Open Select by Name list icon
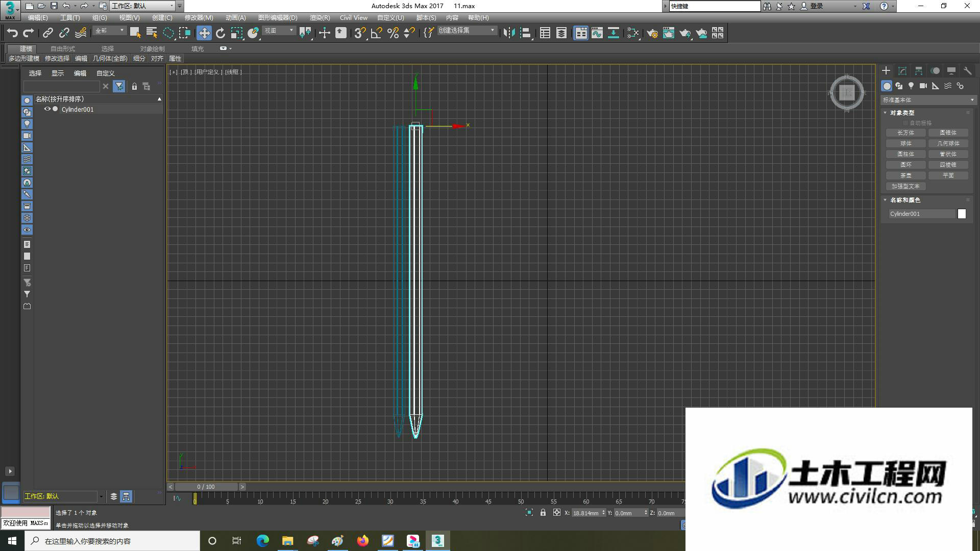 [x=152, y=33]
